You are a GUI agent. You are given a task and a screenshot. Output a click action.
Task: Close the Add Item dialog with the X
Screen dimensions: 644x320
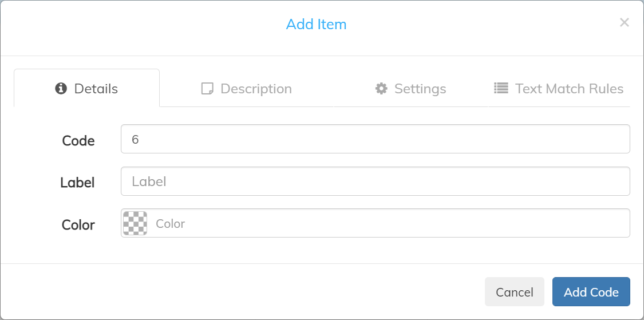tap(625, 22)
